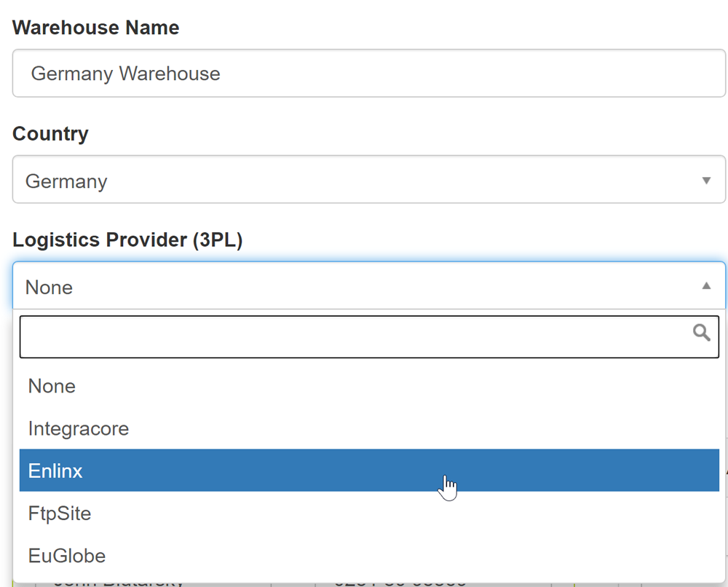The image size is (728, 587).
Task: Choose Integracore as logistics provider
Action: (79, 428)
